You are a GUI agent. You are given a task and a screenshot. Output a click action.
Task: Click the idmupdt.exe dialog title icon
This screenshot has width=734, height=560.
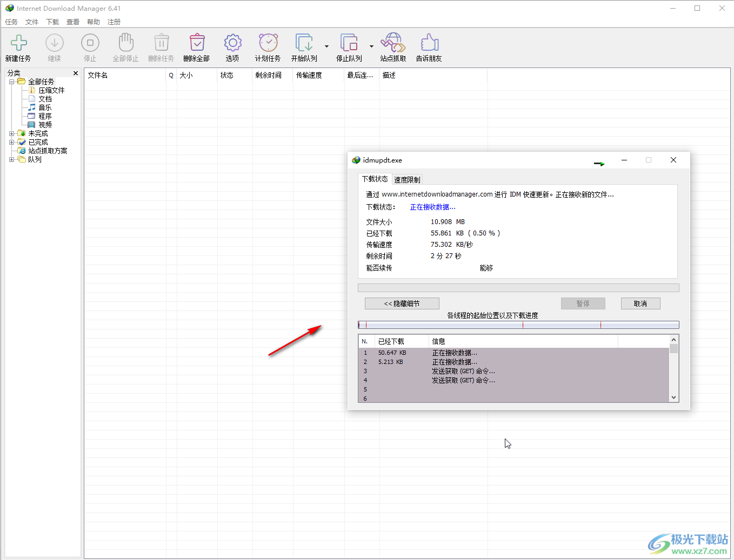[x=356, y=160]
